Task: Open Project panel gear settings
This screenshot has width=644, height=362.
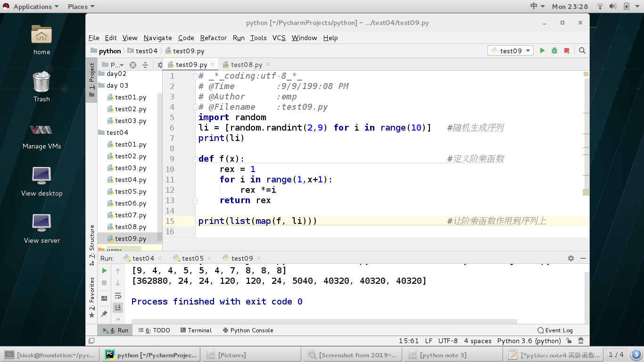Action: click(x=160, y=65)
